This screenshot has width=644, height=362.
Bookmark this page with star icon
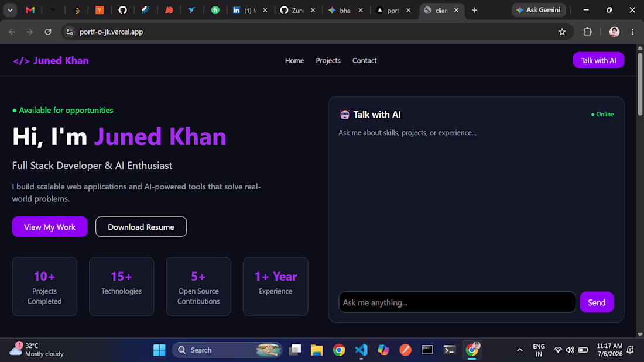pos(562,32)
